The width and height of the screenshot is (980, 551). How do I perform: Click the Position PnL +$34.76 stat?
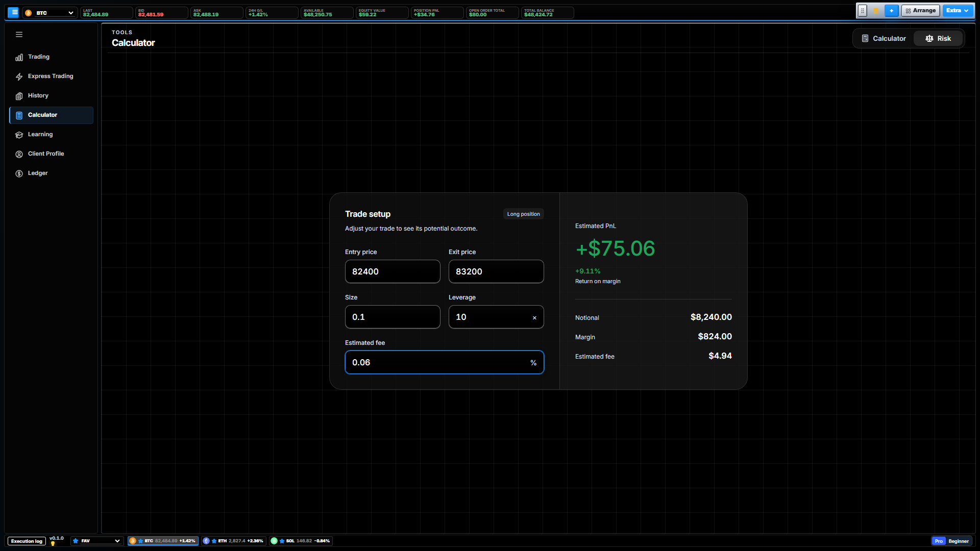[437, 13]
